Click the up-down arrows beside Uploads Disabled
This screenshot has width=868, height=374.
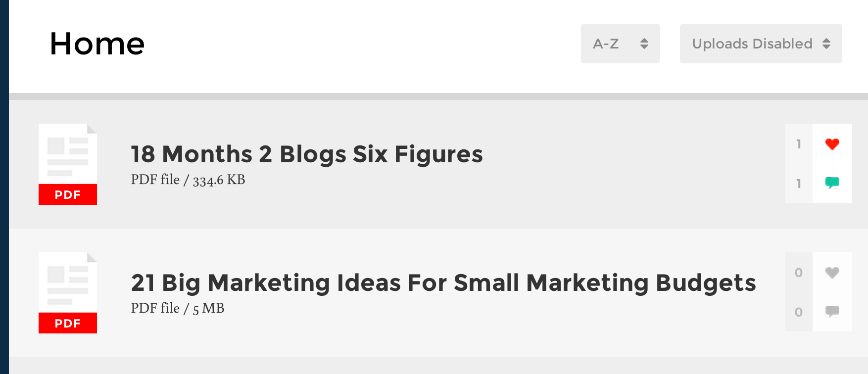coord(826,44)
